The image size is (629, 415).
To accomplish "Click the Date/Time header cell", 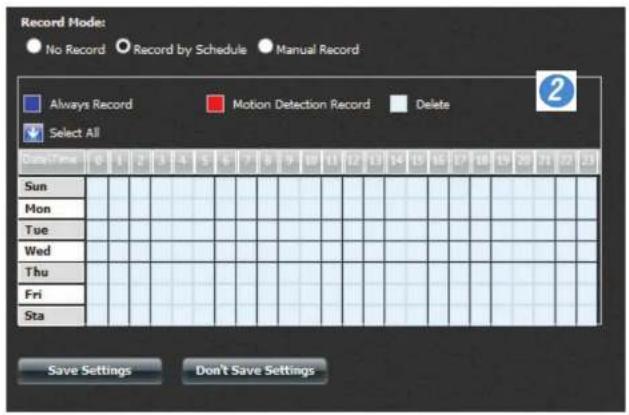I will pyautogui.click(x=51, y=161).
